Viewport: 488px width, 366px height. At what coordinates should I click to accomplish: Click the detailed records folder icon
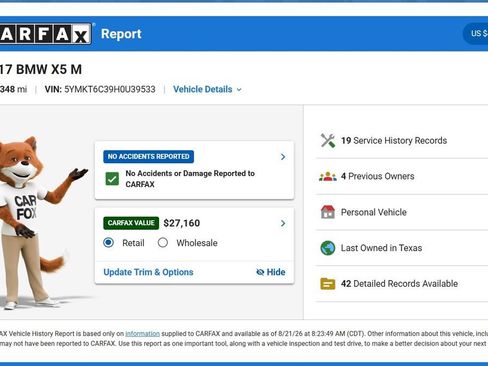328,284
